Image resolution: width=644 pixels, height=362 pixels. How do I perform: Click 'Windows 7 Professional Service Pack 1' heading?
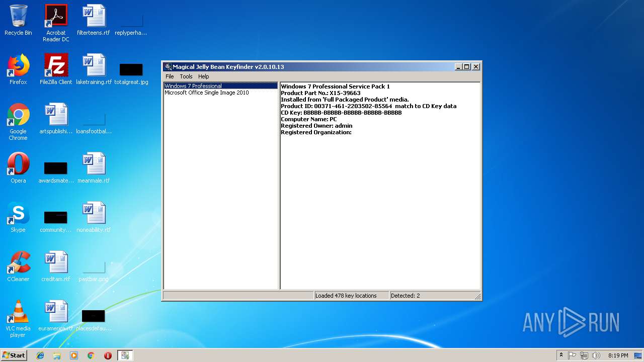click(x=335, y=86)
